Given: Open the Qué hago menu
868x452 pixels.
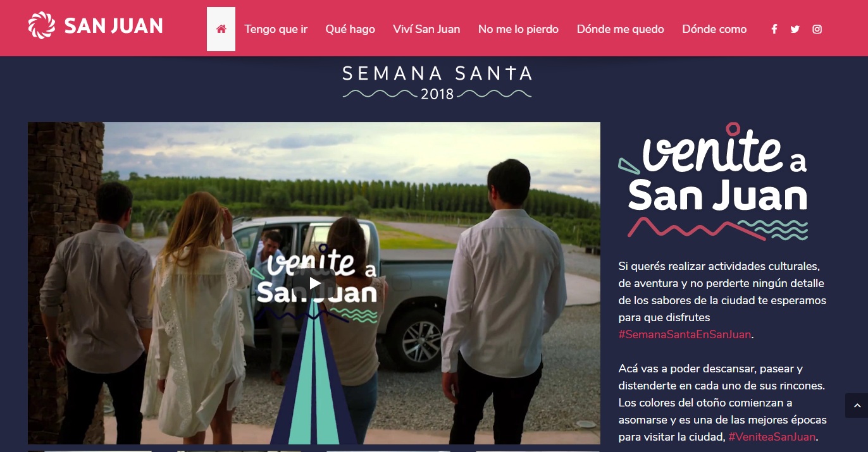Looking at the screenshot, I should 350,29.
